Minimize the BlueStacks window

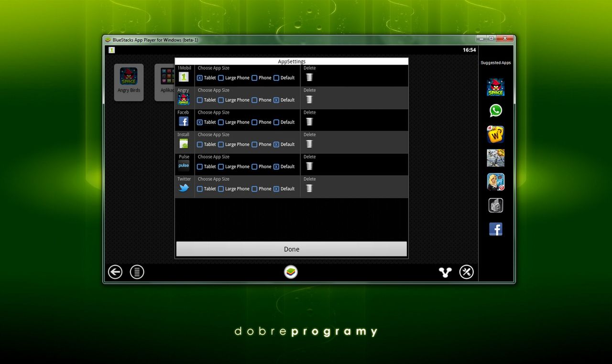pyautogui.click(x=482, y=38)
